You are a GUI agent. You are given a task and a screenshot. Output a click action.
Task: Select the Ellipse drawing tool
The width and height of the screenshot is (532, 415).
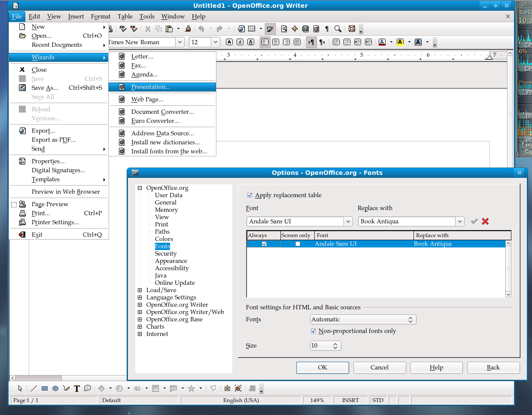55,388
